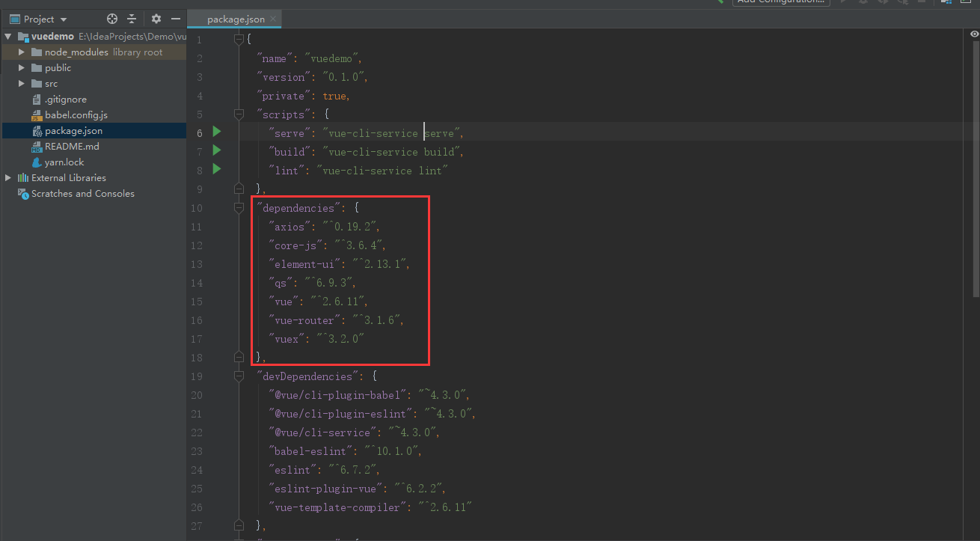This screenshot has height=541, width=980.
Task: Collapse all items in Project panel
Action: (x=132, y=19)
